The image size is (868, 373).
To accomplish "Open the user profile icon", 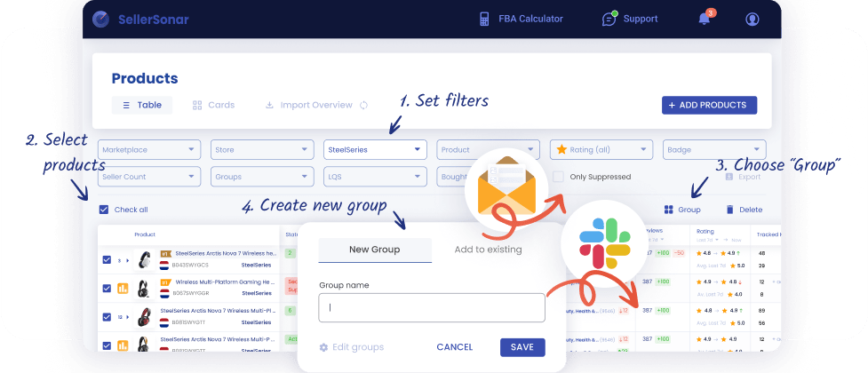I will tap(753, 19).
